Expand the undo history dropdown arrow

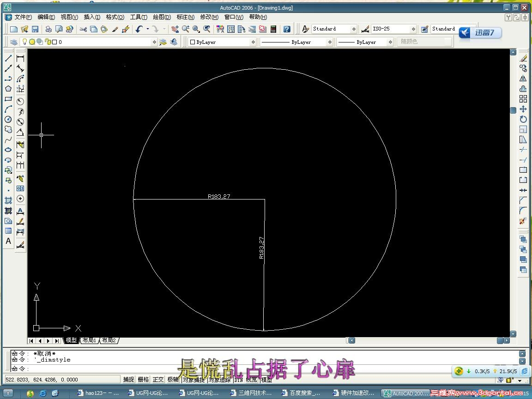[148, 29]
